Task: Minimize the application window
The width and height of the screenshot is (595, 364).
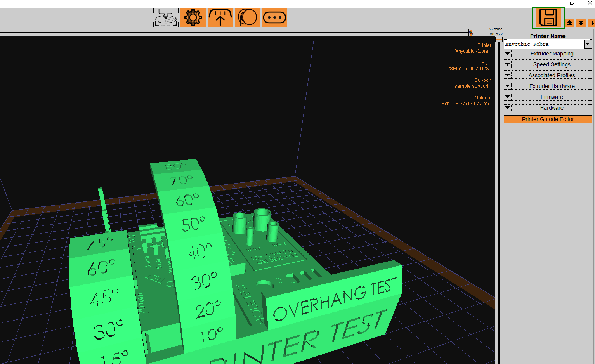Action: 555,3
